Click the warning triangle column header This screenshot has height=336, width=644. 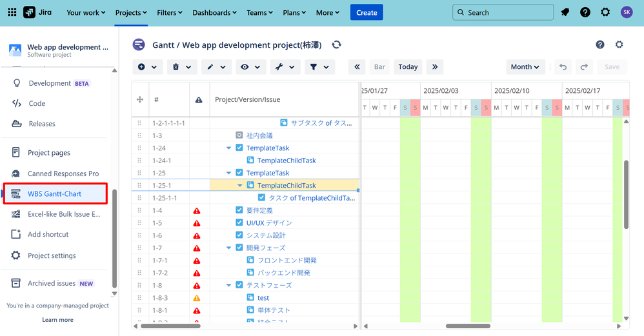click(199, 100)
